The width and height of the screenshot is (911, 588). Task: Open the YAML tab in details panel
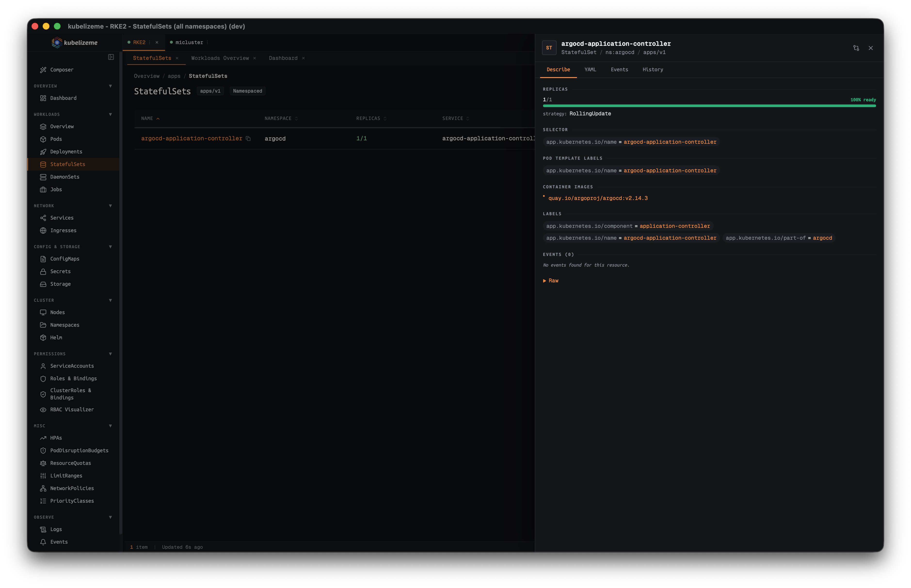coord(590,70)
